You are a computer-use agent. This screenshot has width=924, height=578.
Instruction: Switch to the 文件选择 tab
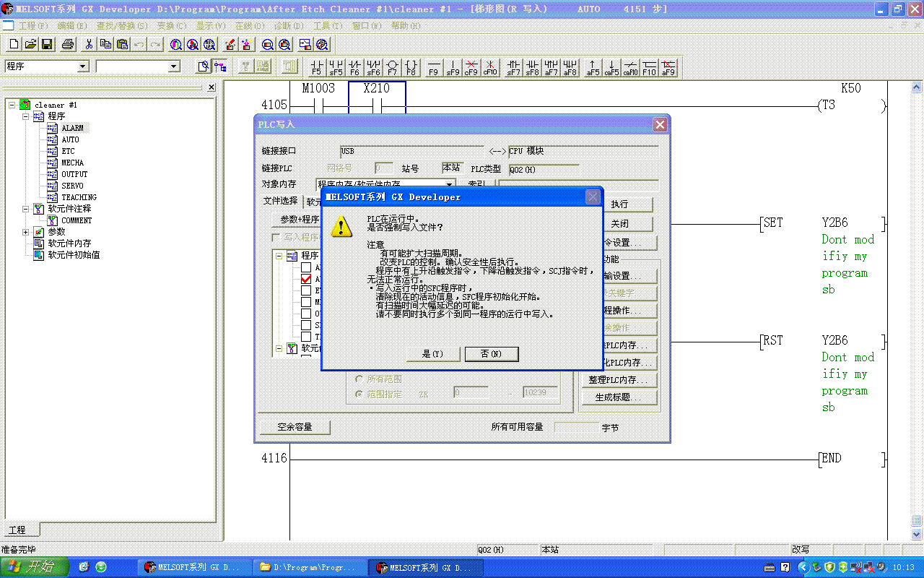(280, 201)
